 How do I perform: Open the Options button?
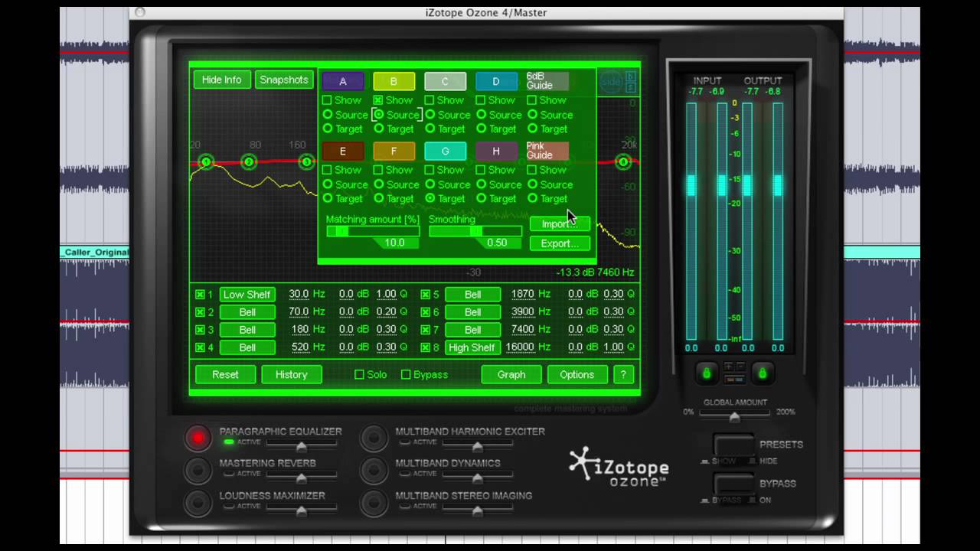click(577, 374)
